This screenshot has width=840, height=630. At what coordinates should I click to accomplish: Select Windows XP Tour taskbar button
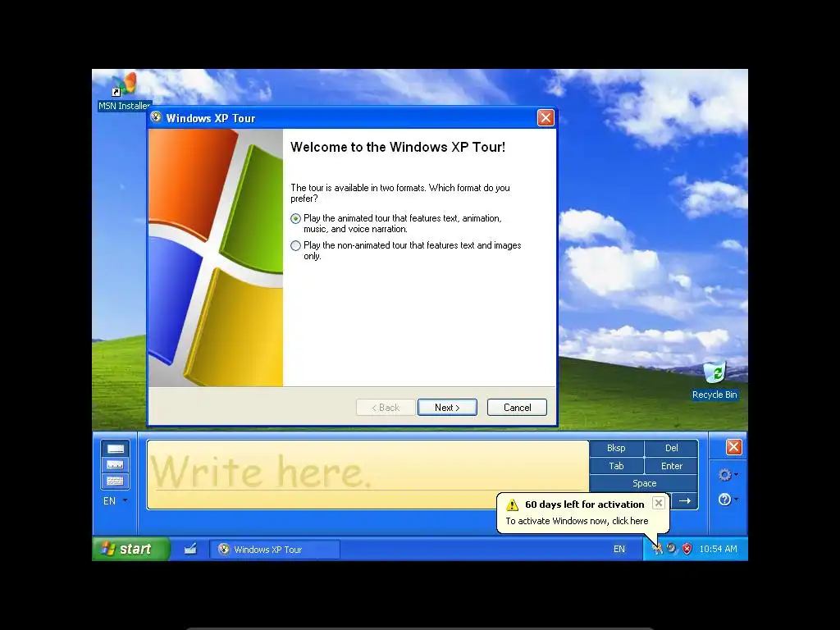(x=274, y=550)
